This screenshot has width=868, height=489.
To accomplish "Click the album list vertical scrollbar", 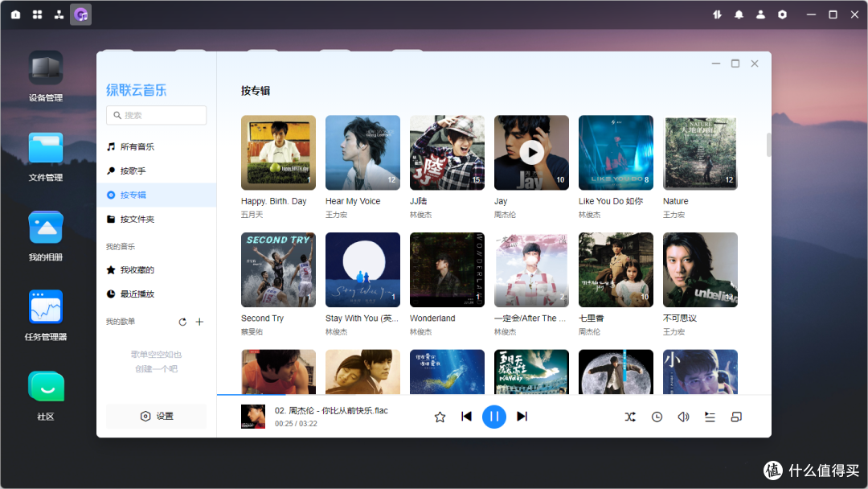I will (768, 145).
